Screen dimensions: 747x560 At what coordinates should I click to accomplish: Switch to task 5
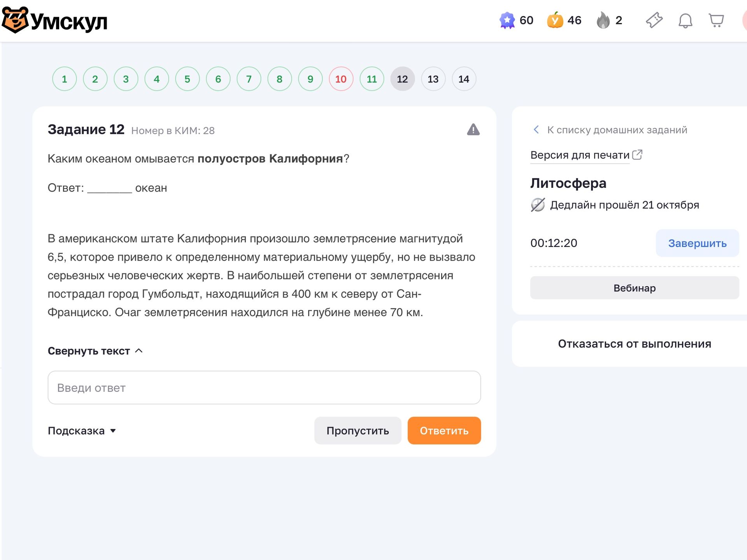(188, 79)
